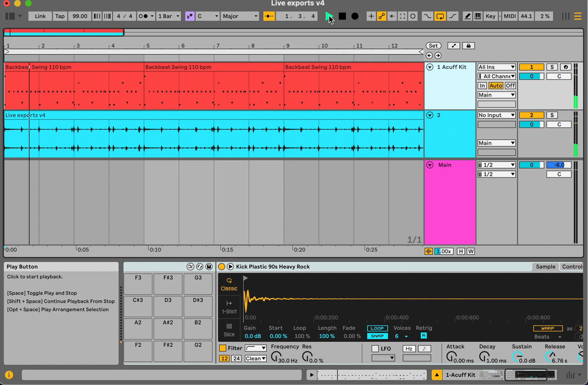Image resolution: width=588 pixels, height=385 pixels.
Task: Toggle the Computer MIDI Keyboard icon
Action: coord(478,16)
